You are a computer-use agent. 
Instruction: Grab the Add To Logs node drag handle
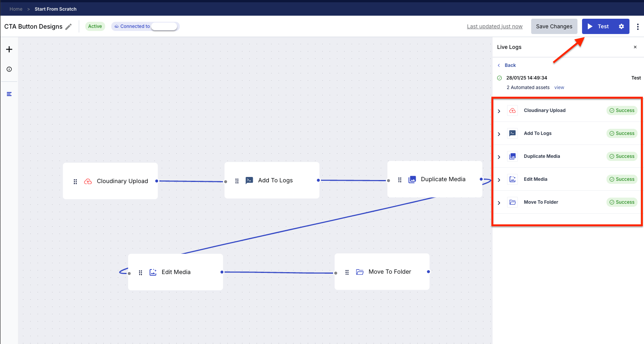coord(237,181)
